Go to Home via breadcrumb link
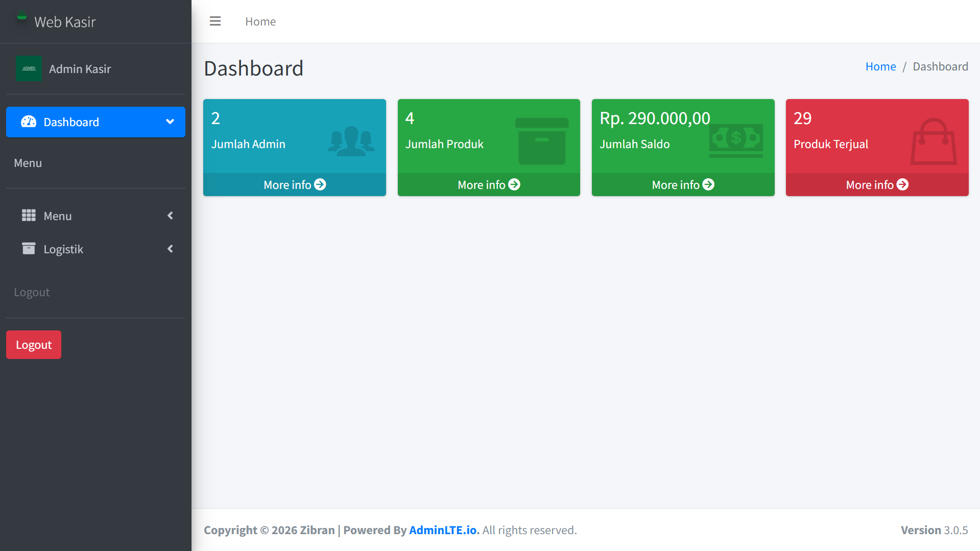 [x=880, y=66]
